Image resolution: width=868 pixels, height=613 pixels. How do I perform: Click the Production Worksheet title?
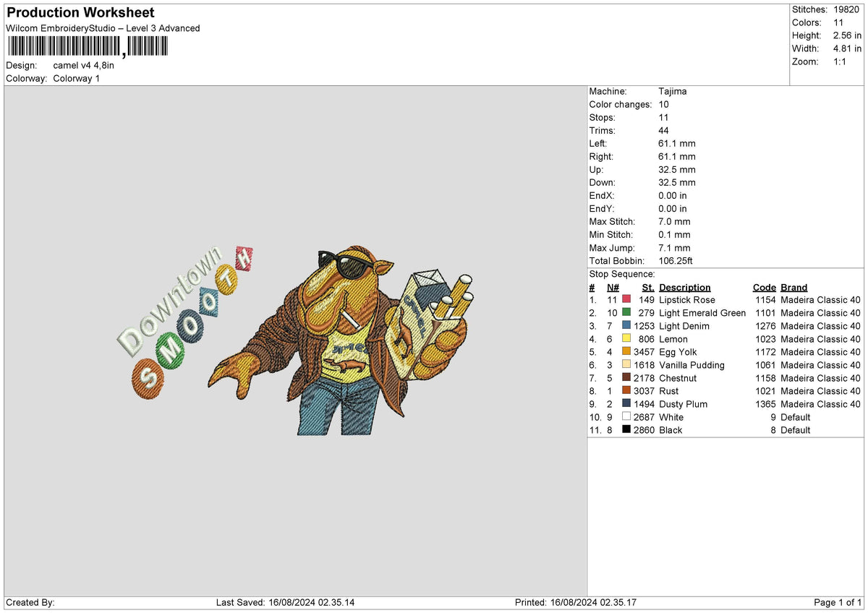pos(80,13)
